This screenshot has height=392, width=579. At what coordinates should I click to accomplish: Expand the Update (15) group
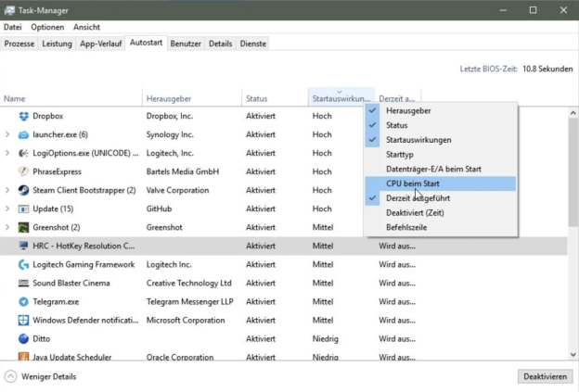point(7,209)
